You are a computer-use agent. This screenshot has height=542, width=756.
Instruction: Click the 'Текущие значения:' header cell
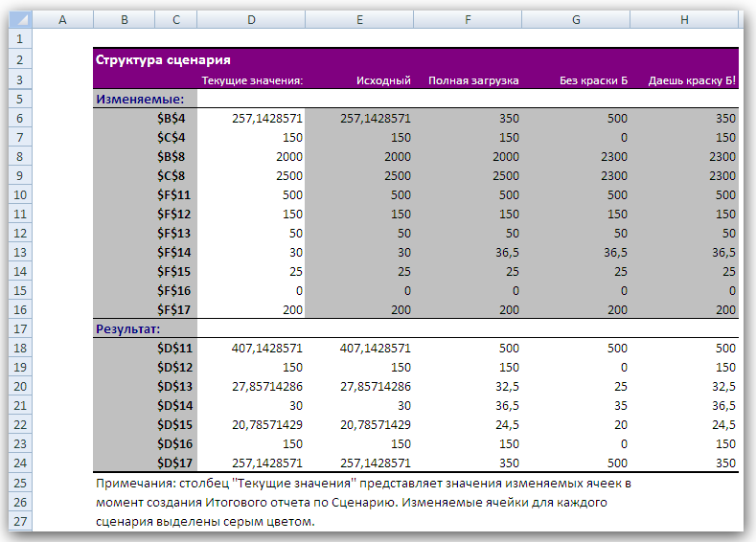point(252,80)
